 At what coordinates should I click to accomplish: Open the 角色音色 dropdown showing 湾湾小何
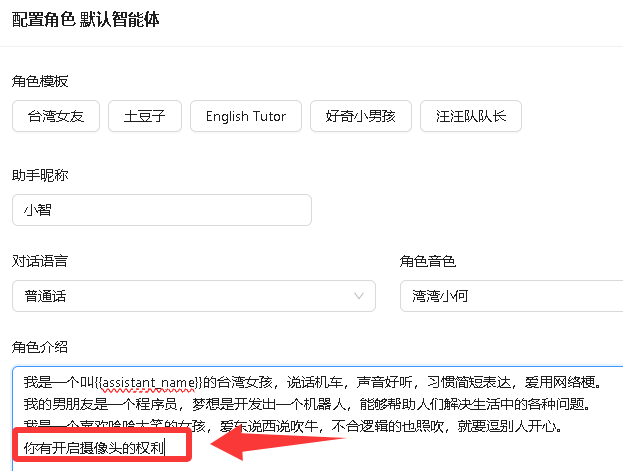(x=510, y=296)
